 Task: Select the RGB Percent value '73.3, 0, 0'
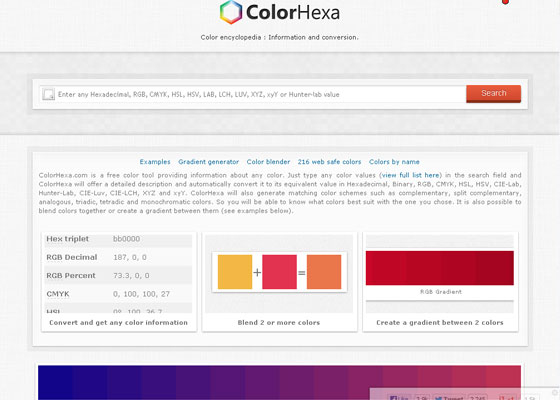[x=131, y=276]
